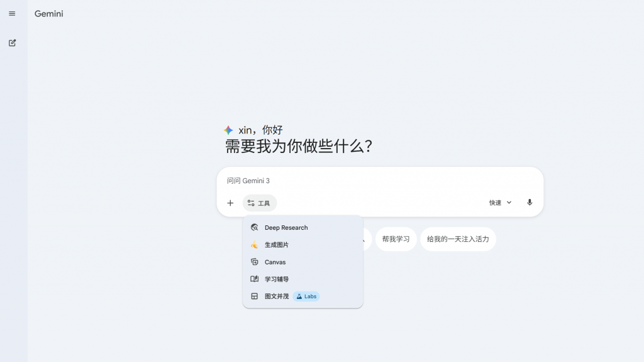The width and height of the screenshot is (644, 362).
Task: Activate the microphone voice input icon
Action: [x=530, y=202]
